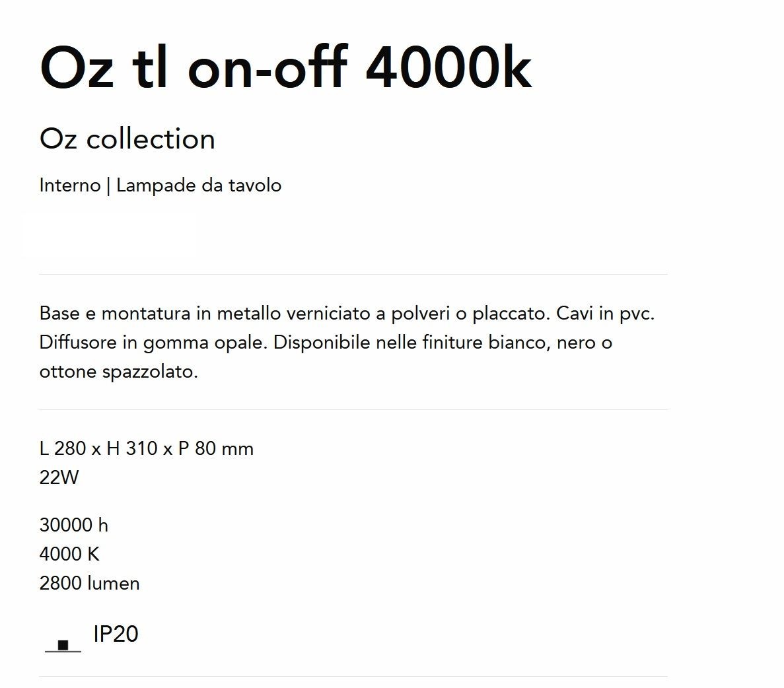The width and height of the screenshot is (784, 688).
Task: Click the 22W power value
Action: click(x=59, y=477)
